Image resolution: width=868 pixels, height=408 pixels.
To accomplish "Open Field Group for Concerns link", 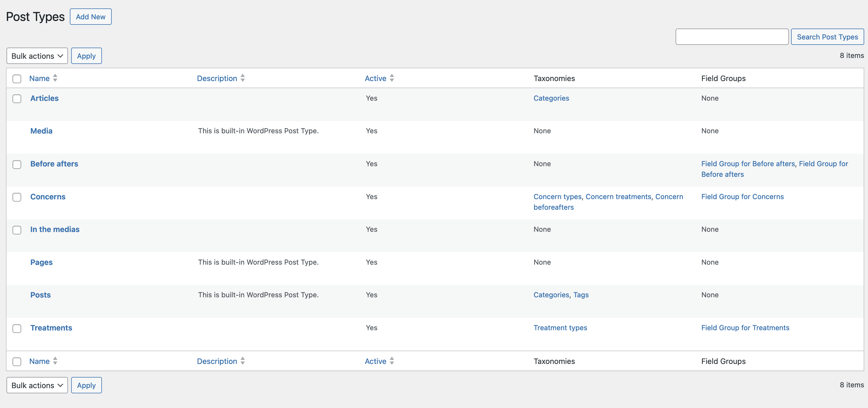I will 743,197.
